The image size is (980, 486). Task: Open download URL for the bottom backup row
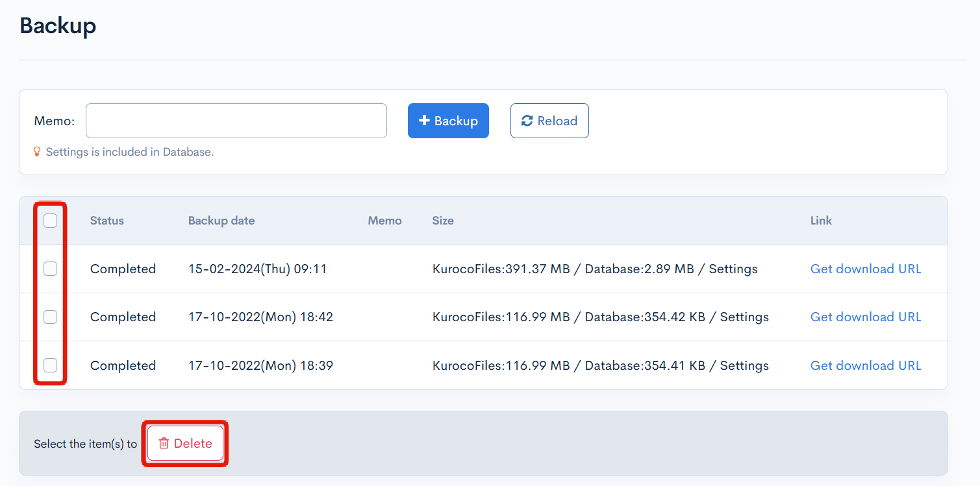(865, 365)
